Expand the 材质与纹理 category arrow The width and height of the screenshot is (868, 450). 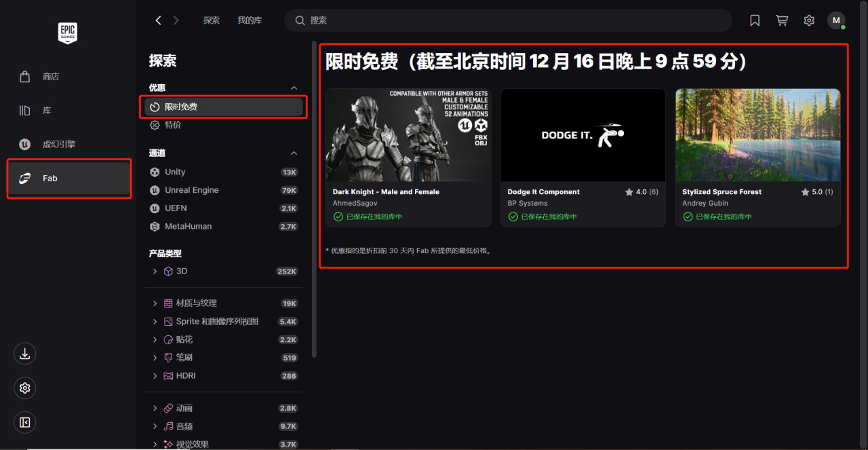pyautogui.click(x=155, y=303)
